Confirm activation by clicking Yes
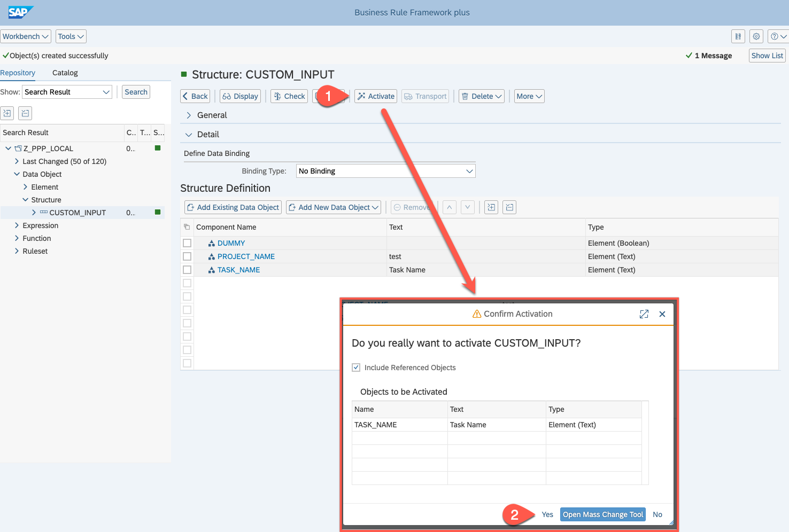The image size is (789, 532). coord(547,514)
